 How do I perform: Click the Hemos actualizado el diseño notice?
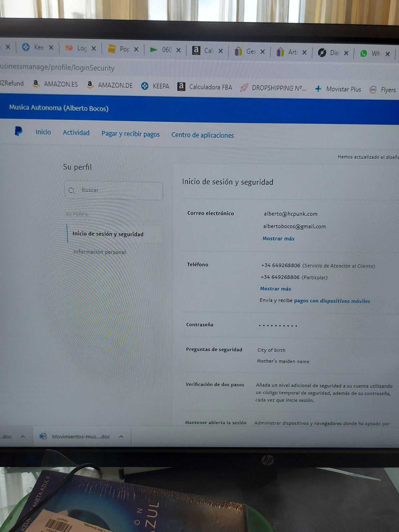pyautogui.click(x=368, y=157)
